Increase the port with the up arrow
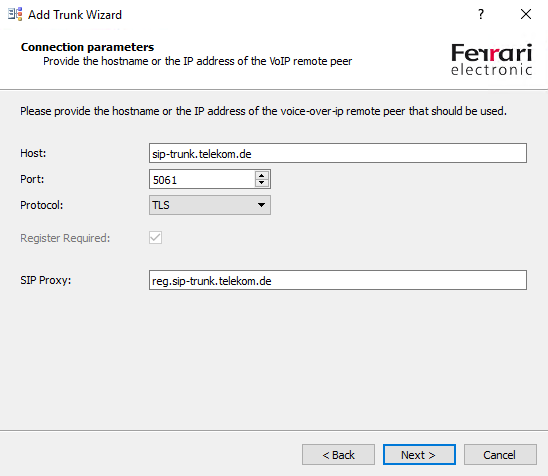 pos(261,175)
